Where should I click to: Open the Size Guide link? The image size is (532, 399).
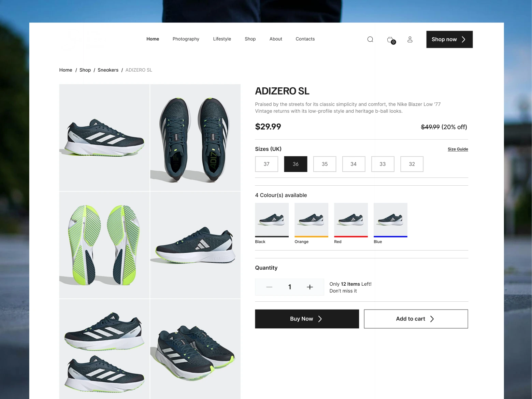(458, 149)
